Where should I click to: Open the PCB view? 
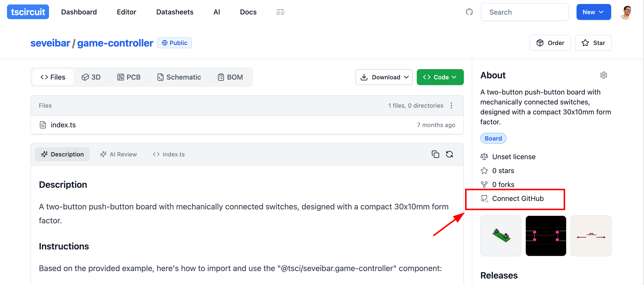coord(129,77)
